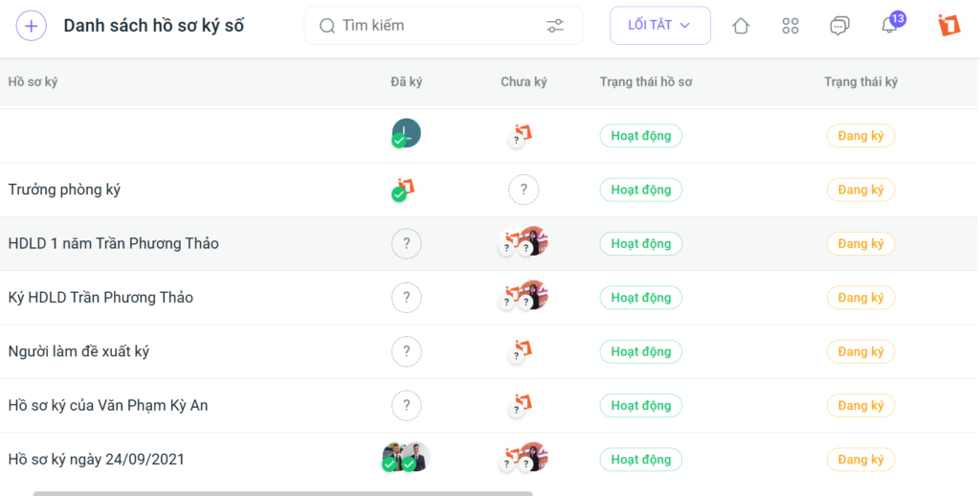
Task: Click inside the Tìm kiếm search field
Action: 443,26
